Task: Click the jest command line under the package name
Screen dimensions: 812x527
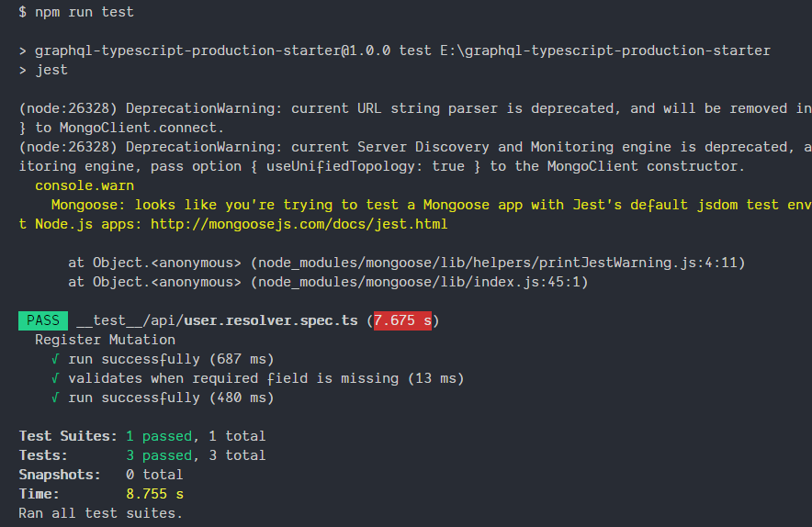Action: [51, 70]
